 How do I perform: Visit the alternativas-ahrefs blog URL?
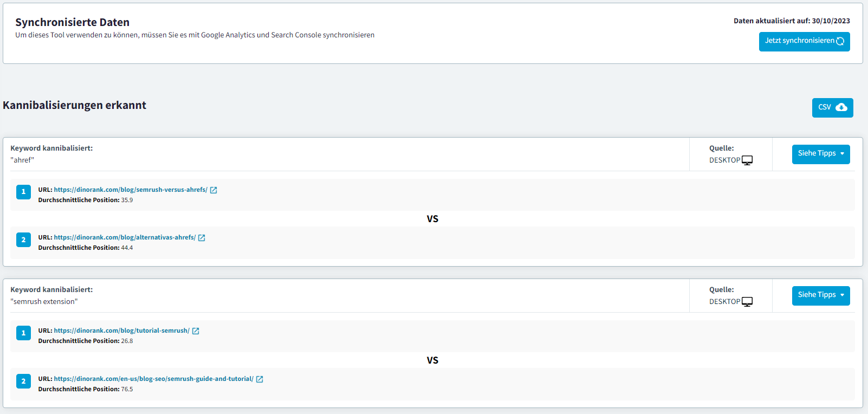pos(125,238)
